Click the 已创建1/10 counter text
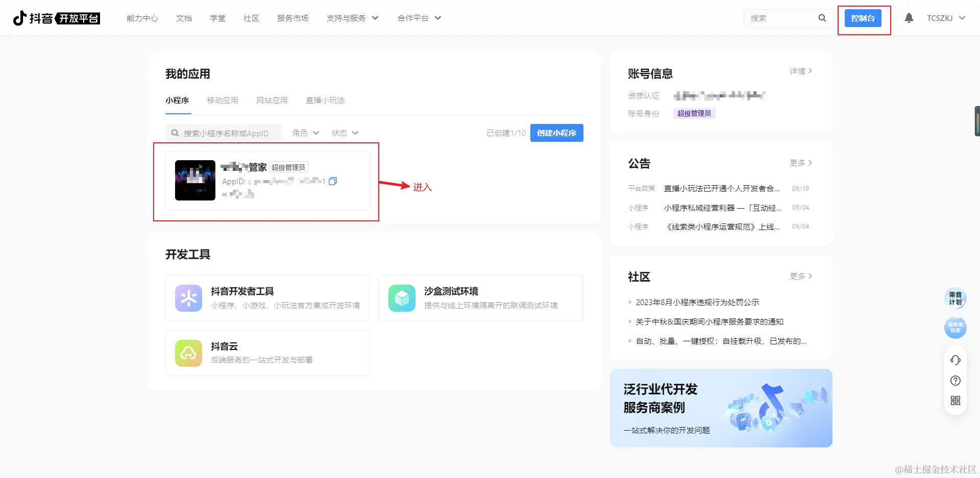980x478 pixels. 506,133
